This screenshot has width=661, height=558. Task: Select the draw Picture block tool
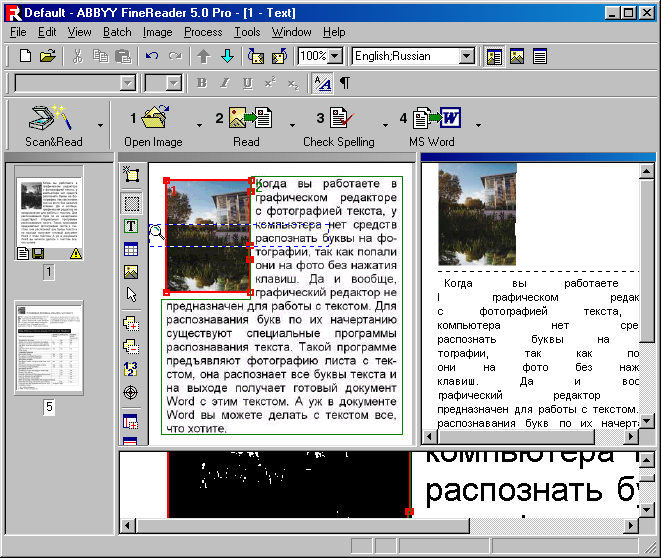point(131,272)
